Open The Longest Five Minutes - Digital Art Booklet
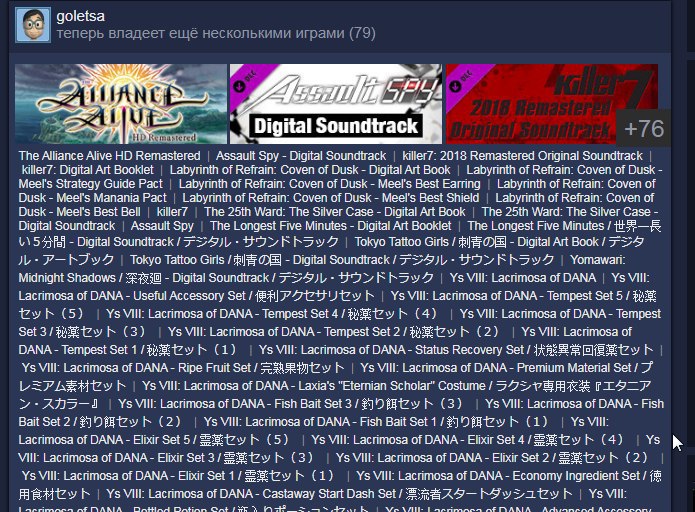The image size is (695, 512). pos(331,226)
